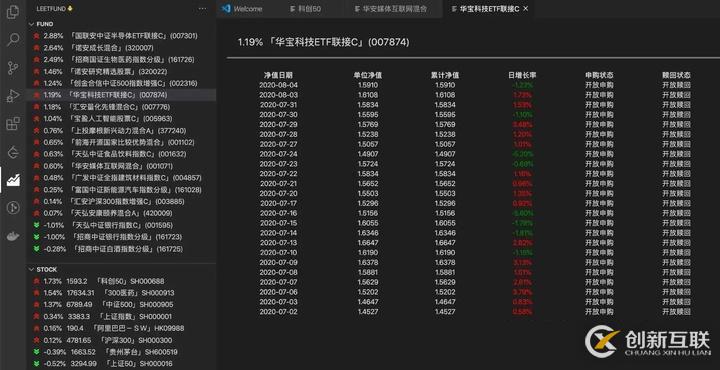Open fund 天弘安康颐养混合A (420009)
Viewport: 720px width, 370px height.
coord(122,213)
